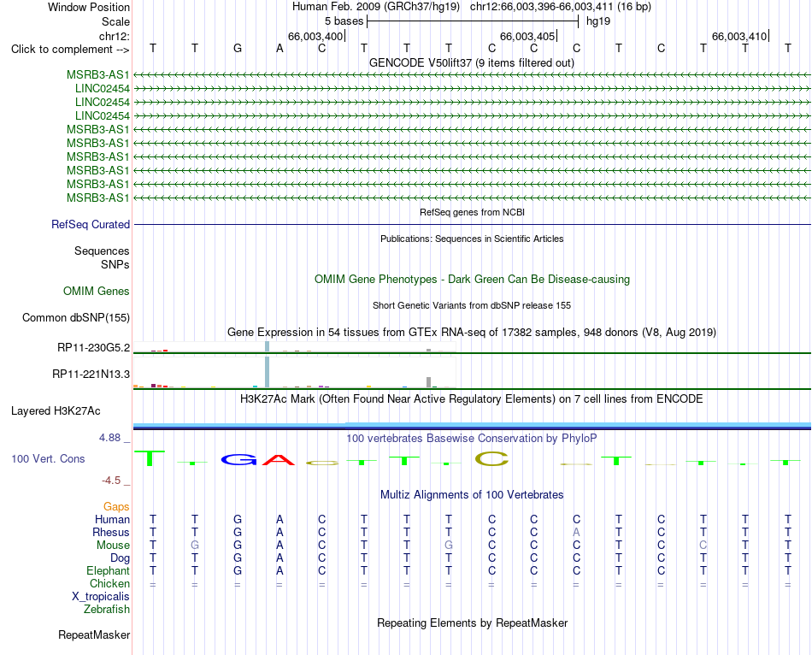
Task: Click the blue G in the PhyloP conservation logo
Action: tap(238, 459)
